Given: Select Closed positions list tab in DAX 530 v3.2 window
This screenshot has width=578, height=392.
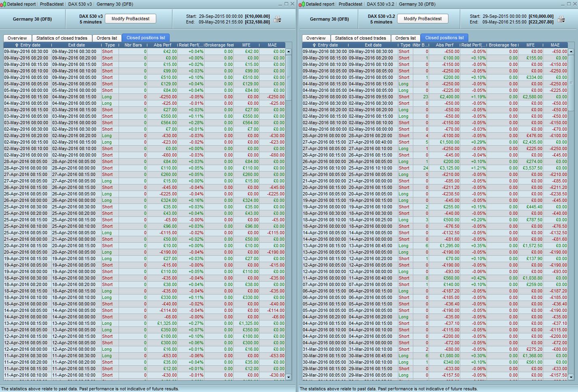Looking at the screenshot, I should pos(444,38).
